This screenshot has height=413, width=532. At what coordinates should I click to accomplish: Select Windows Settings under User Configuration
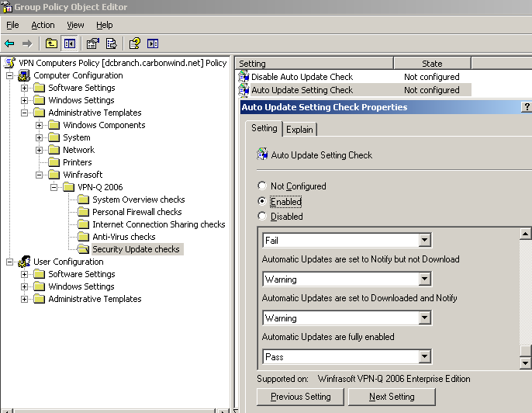coord(81,286)
